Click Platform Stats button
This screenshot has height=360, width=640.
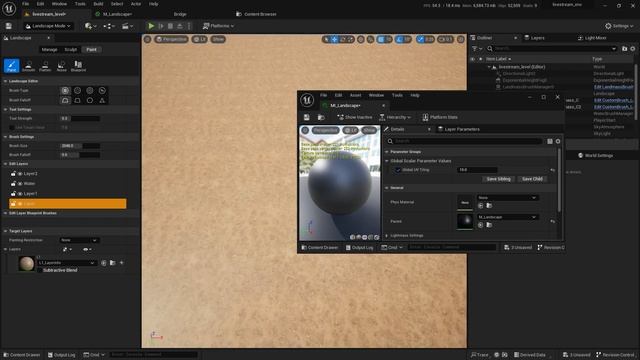point(440,118)
